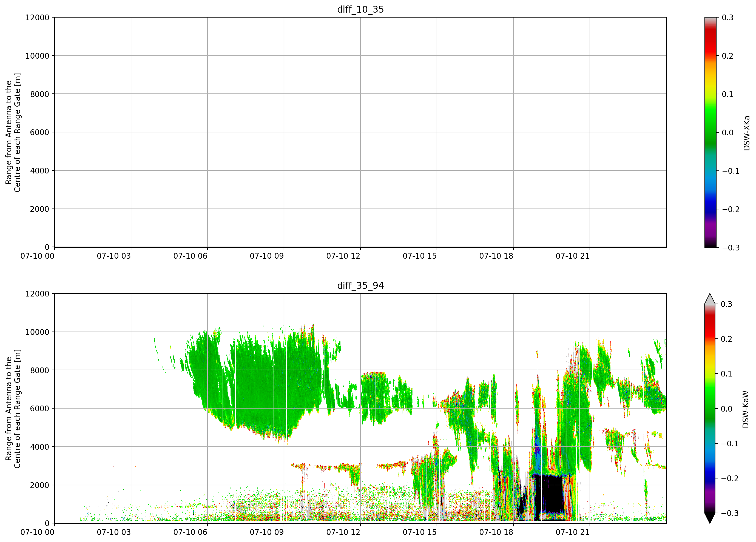Click the 07-10 09 x-tick under diff_35_94
Screen dimensions: 756x542
click(x=267, y=532)
